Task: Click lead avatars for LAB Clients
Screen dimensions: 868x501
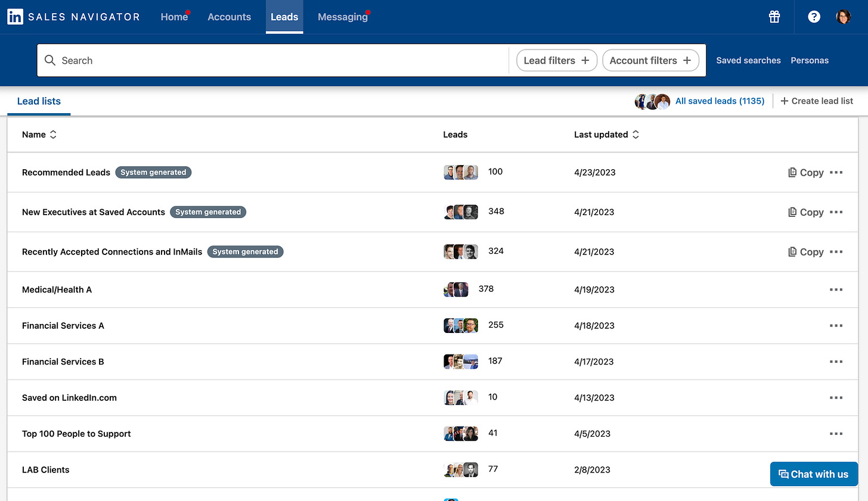Action: click(461, 470)
